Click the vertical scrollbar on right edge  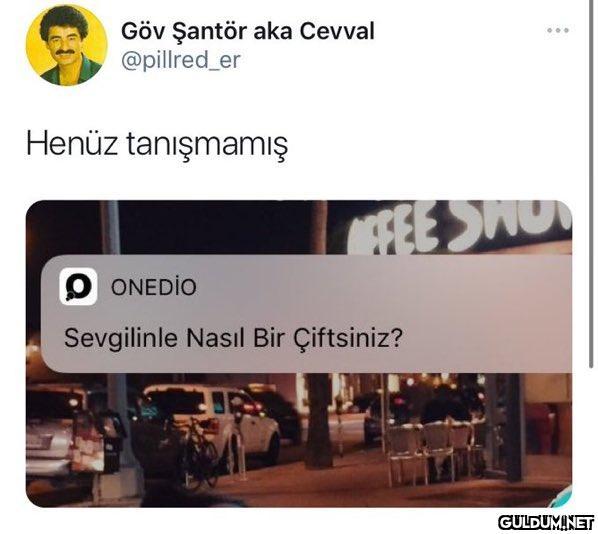tap(591, 183)
